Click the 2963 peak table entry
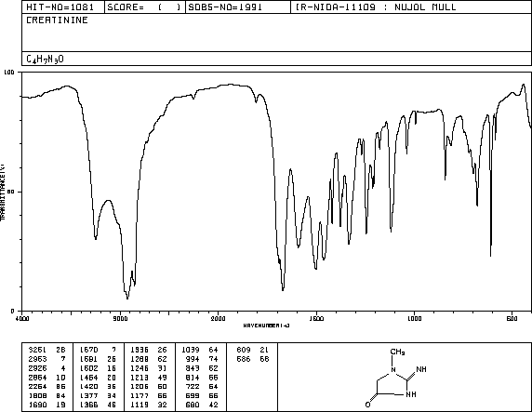Viewport: 532px width, 412px height. point(47,359)
